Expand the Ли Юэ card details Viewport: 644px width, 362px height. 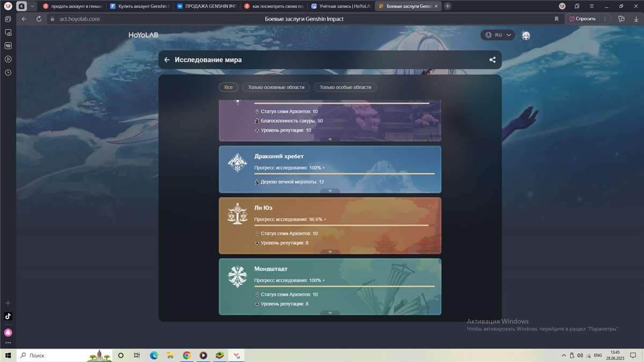[x=330, y=252]
